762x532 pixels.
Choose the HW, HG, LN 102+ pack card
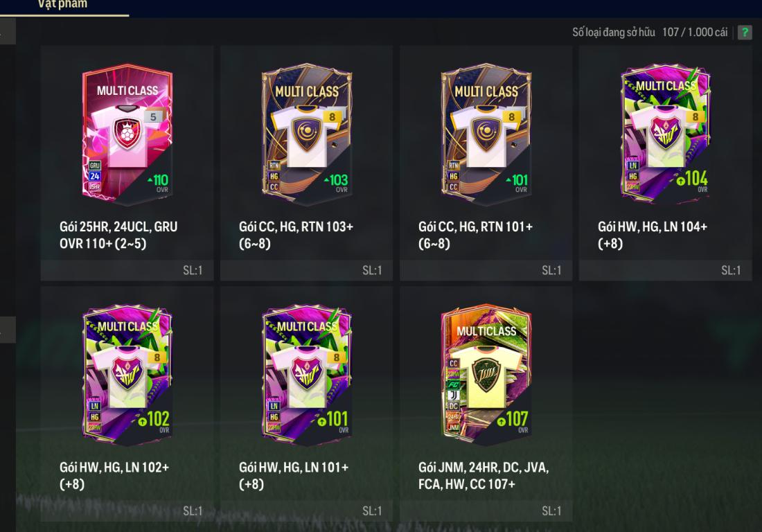click(x=127, y=404)
